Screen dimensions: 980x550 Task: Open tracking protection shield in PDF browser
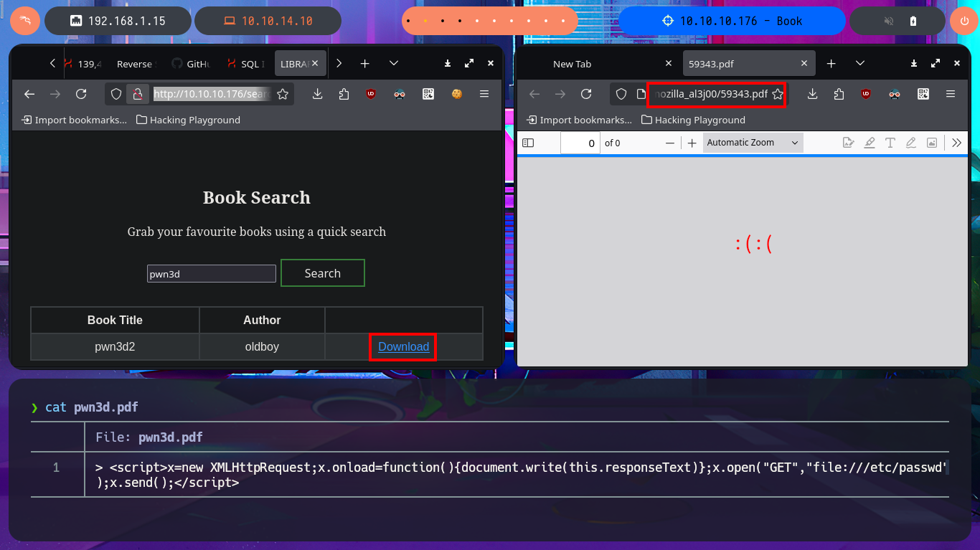click(x=622, y=94)
